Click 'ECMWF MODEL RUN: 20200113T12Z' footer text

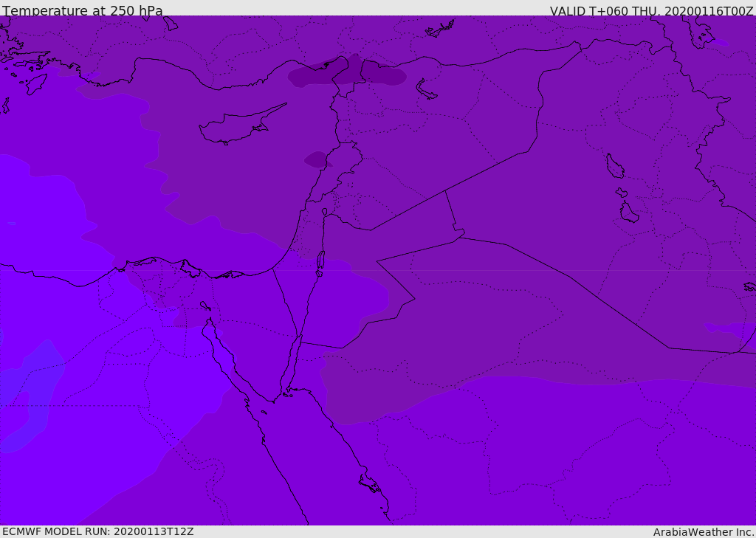point(98,531)
